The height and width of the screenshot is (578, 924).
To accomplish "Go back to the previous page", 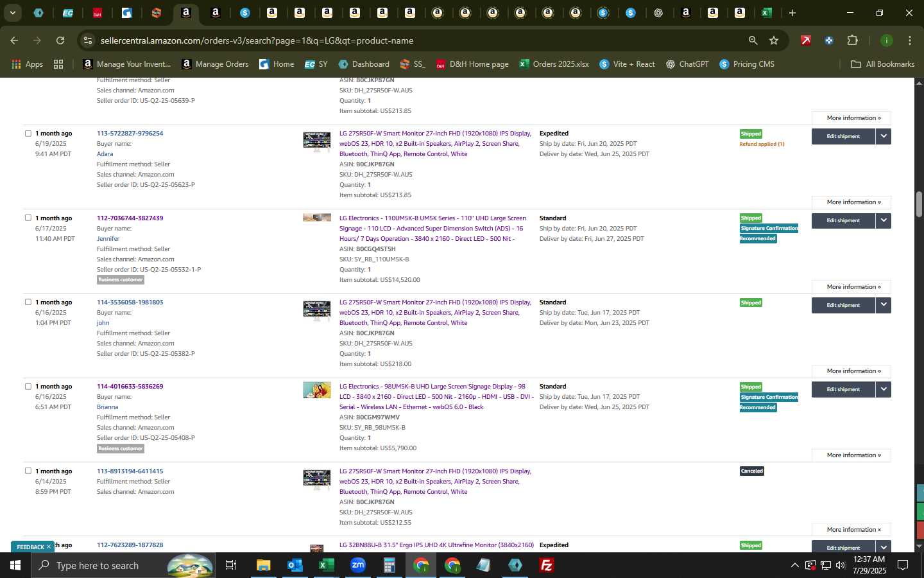I will tap(14, 40).
